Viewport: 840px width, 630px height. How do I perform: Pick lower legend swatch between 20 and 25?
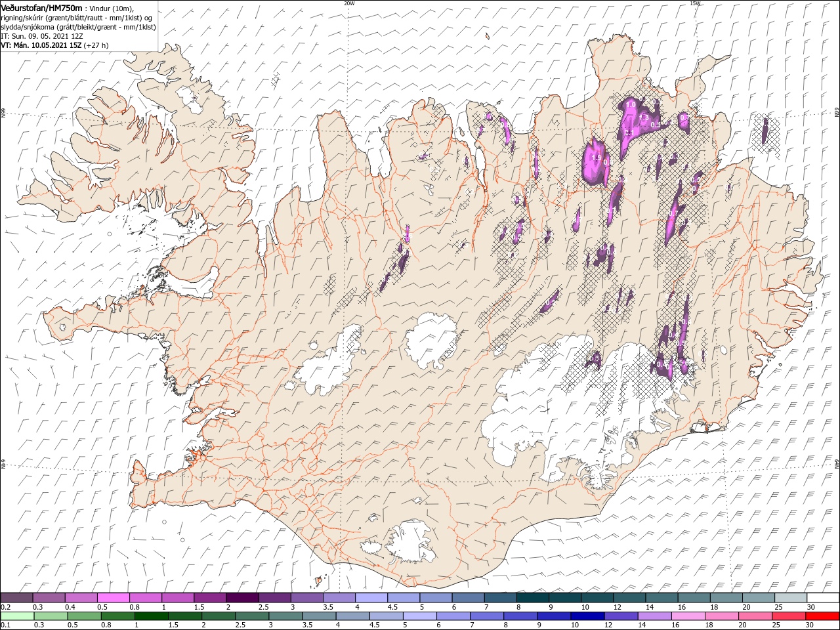coord(755,616)
